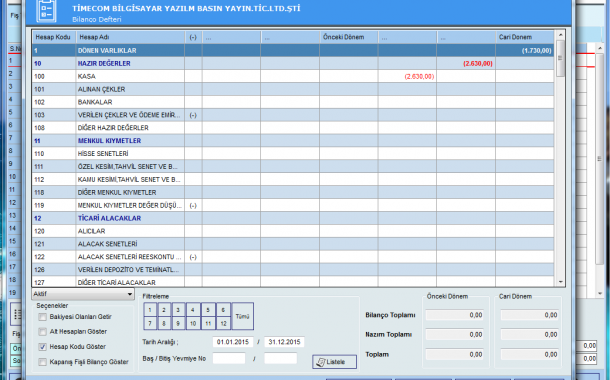The width and height of the screenshot is (610, 380).
Task: Select filter button 4
Action: tap(193, 310)
